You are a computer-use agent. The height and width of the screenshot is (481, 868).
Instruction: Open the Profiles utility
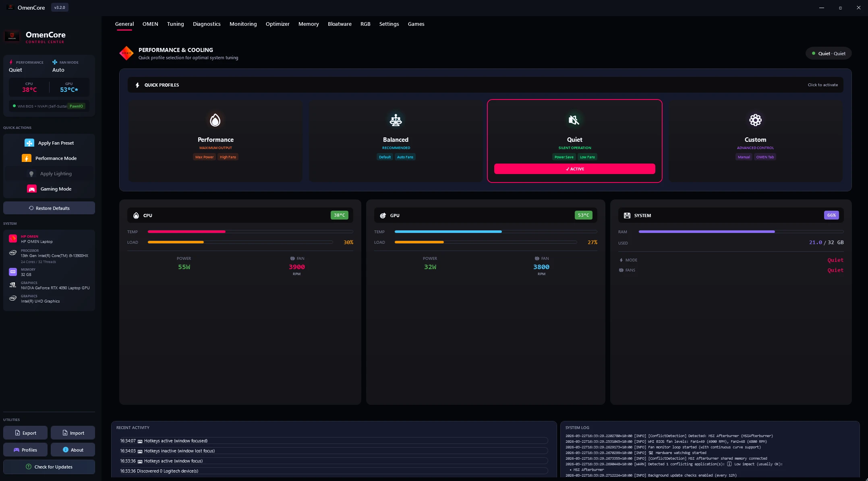tap(25, 450)
